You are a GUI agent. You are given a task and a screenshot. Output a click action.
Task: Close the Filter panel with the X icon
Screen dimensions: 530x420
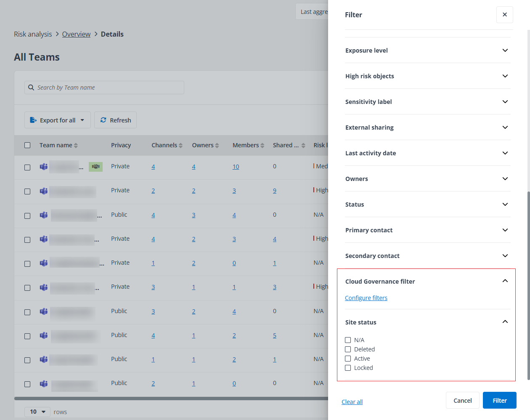tap(504, 15)
